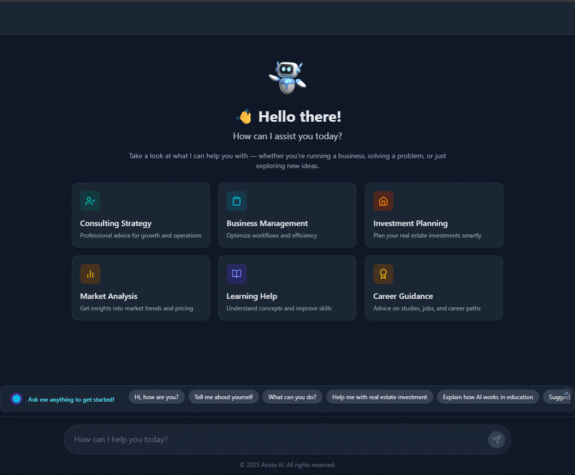Click the Consulting Strategy person icon
The height and width of the screenshot is (475, 575).
(x=90, y=201)
